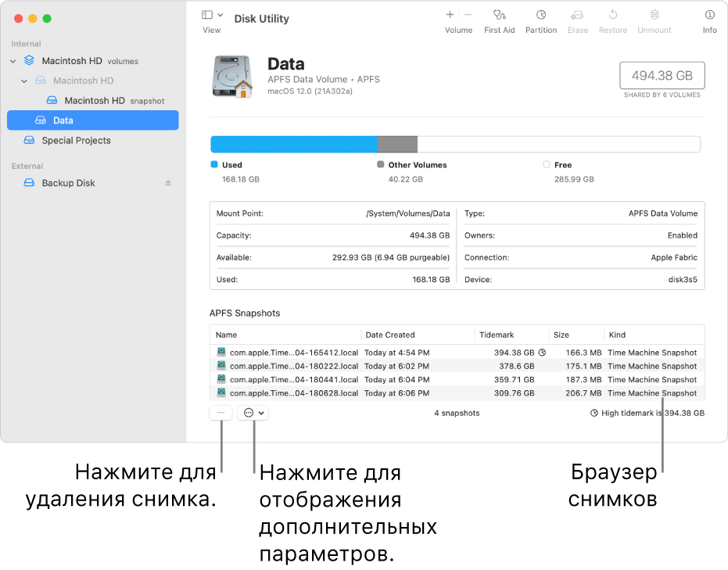Open the Partition tool in toolbar
728x570 pixels.
[x=541, y=15]
